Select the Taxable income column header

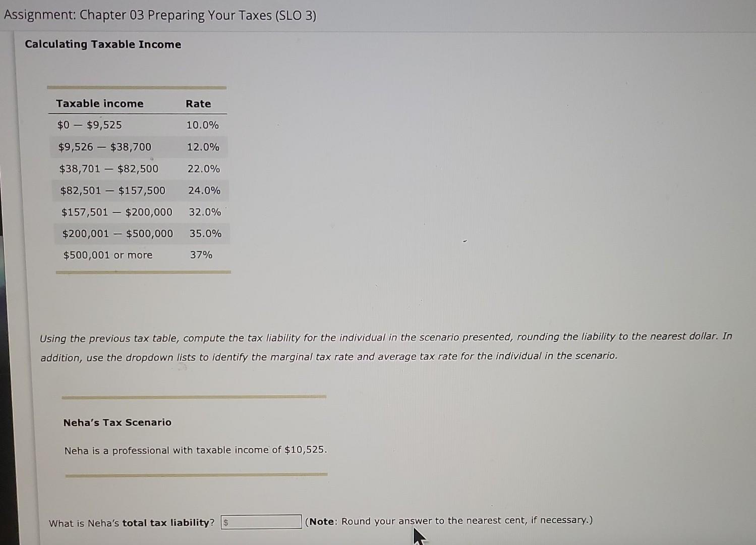point(99,103)
